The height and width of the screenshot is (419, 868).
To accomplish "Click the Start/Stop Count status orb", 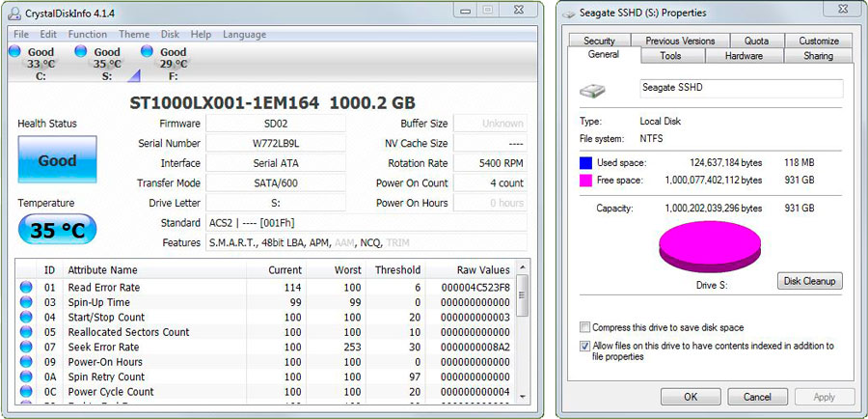I will click(26, 318).
